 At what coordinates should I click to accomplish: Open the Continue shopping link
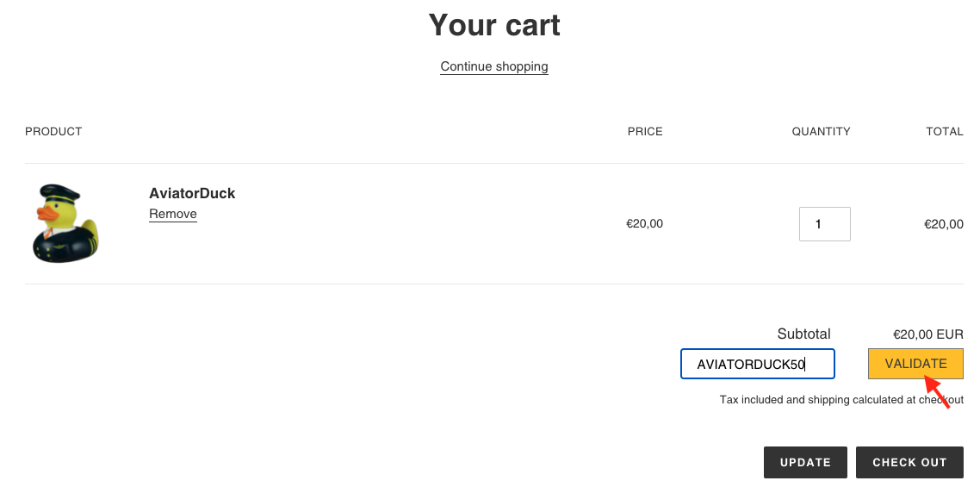[x=494, y=66]
